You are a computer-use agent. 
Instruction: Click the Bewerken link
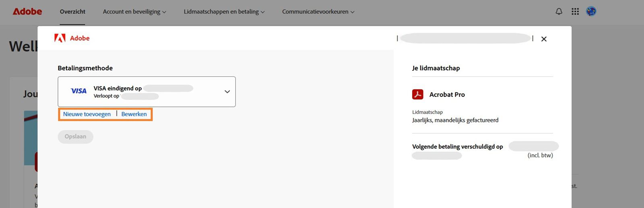[x=134, y=114]
